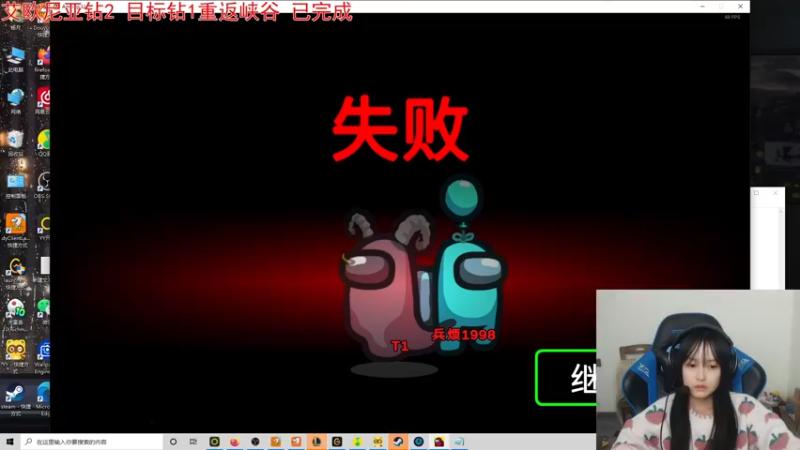This screenshot has width=800, height=450.
Task: Open League of Legends taskbar icon
Action: point(316,442)
